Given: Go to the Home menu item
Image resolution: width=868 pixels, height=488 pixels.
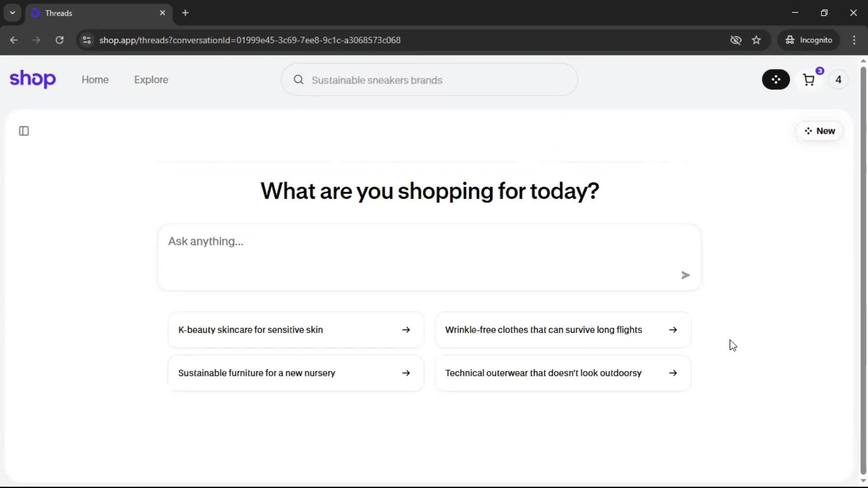Looking at the screenshot, I should [x=95, y=80].
